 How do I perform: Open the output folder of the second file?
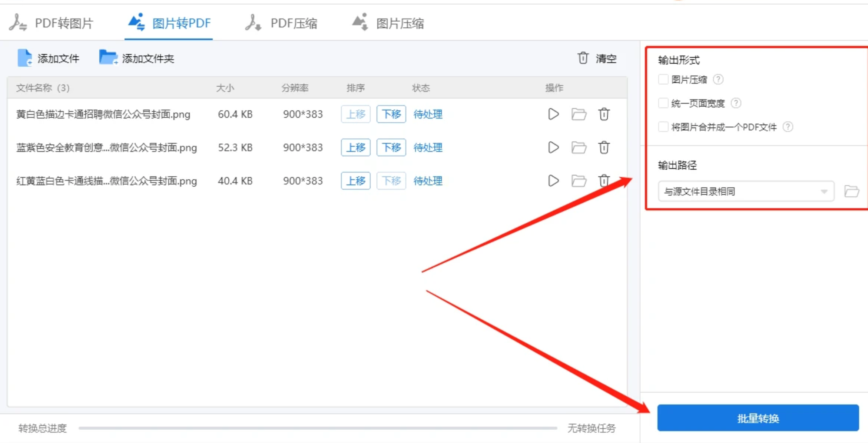coord(579,147)
